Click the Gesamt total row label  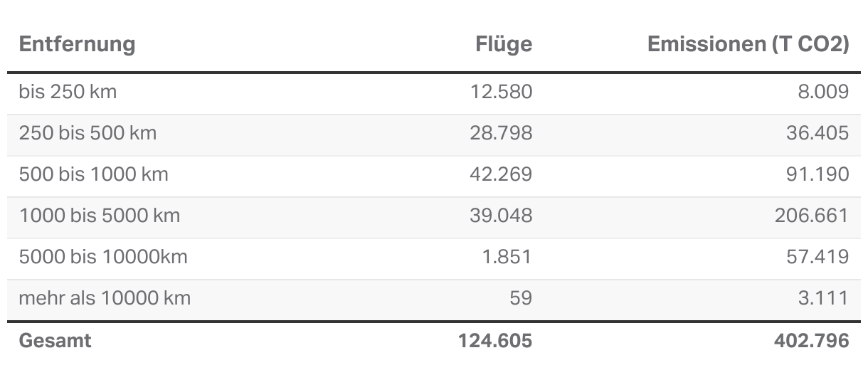point(55,341)
